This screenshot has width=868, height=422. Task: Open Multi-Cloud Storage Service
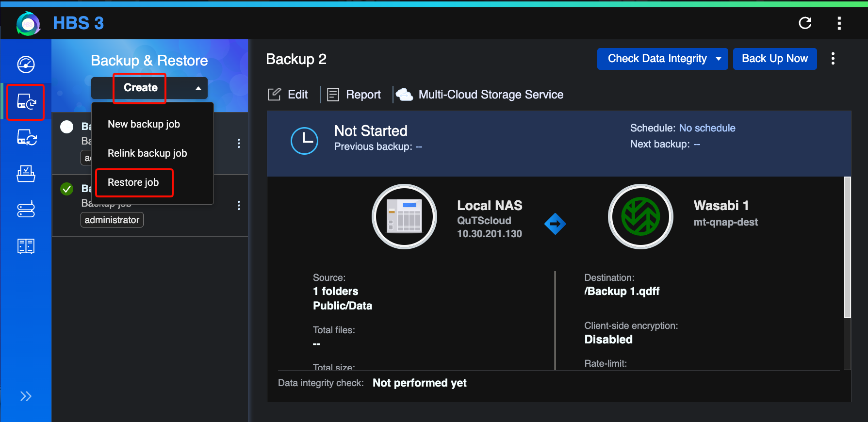point(480,95)
